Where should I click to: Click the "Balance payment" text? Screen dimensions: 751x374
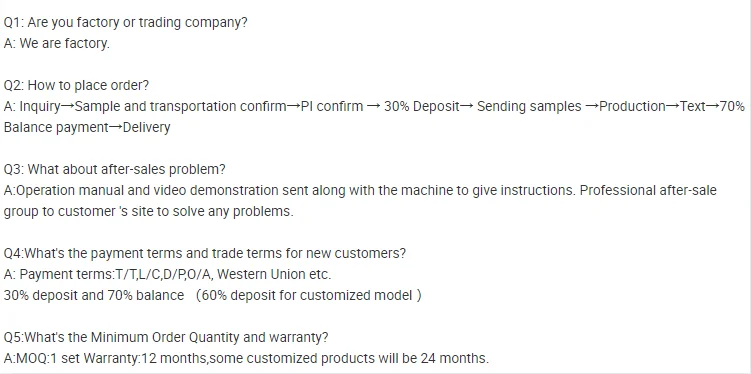(x=56, y=127)
